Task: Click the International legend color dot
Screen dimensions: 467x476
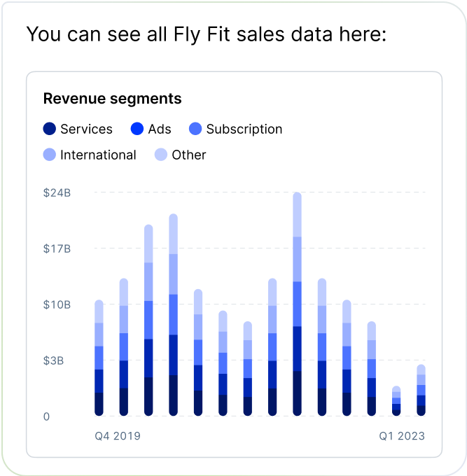Action: (50, 155)
